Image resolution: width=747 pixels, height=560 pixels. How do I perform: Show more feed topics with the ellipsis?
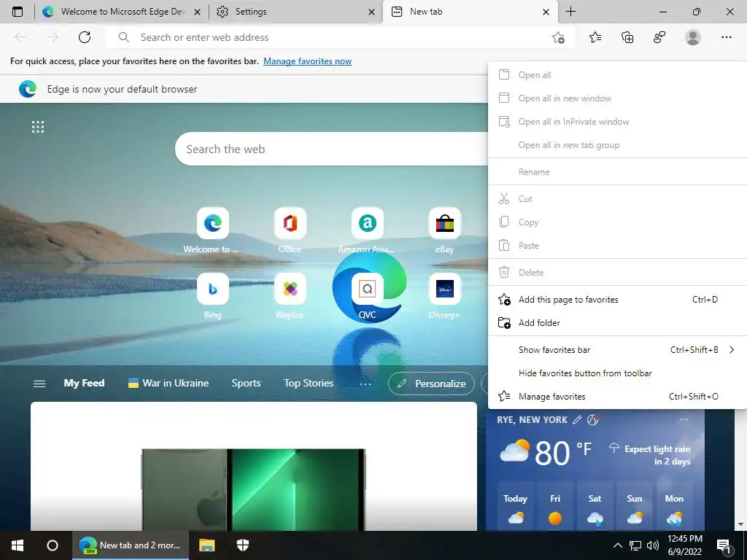(365, 384)
